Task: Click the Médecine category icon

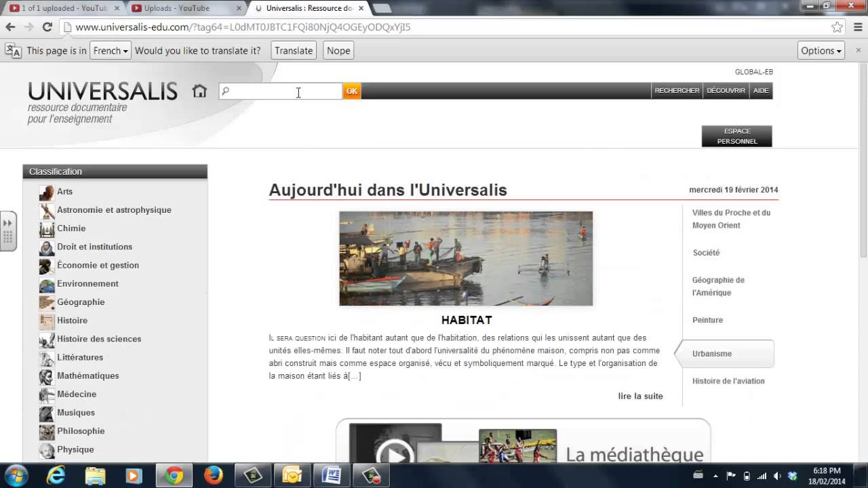Action: pyautogui.click(x=47, y=394)
